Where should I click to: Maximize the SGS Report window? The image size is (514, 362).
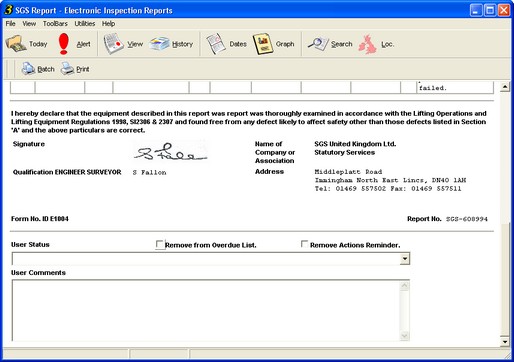pyautogui.click(x=490, y=10)
